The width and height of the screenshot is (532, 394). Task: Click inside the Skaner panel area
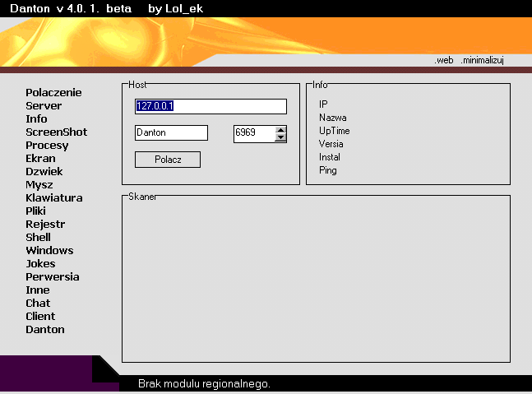[316, 280]
